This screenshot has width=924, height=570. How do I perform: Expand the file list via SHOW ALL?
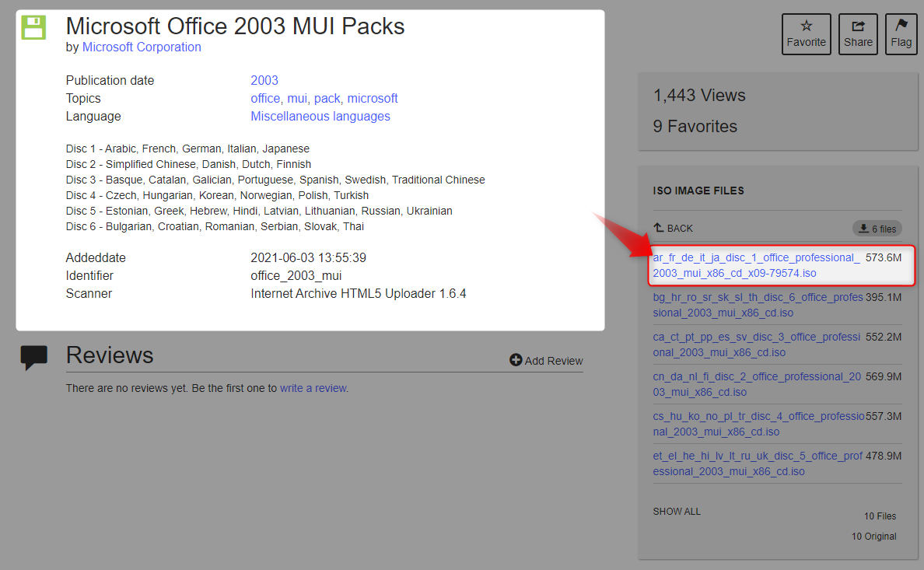[x=675, y=511]
